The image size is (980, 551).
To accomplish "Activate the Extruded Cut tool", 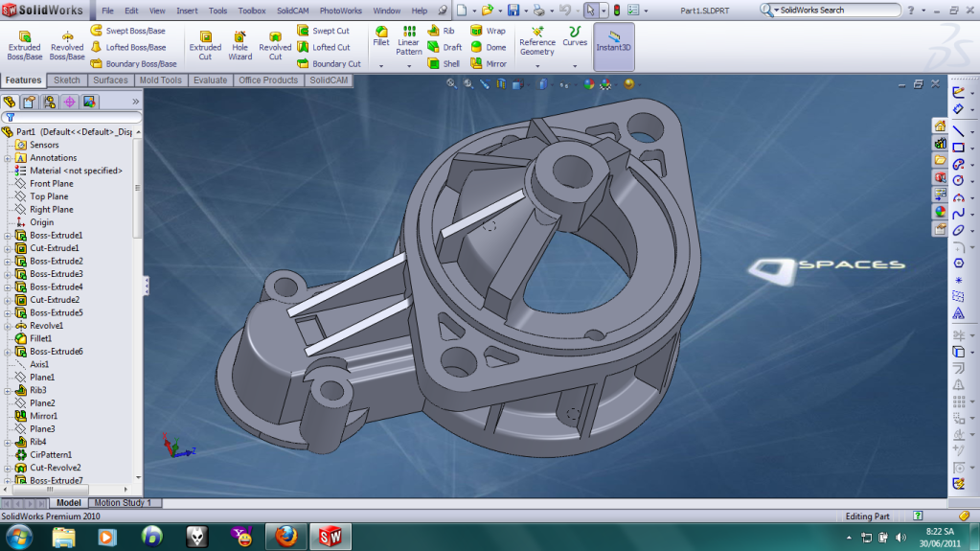I will (x=205, y=46).
